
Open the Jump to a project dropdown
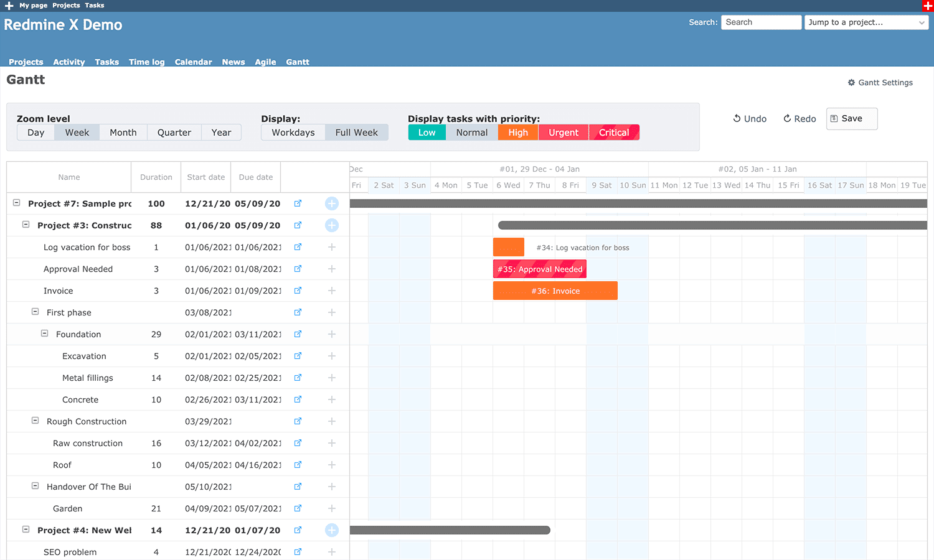[866, 22]
